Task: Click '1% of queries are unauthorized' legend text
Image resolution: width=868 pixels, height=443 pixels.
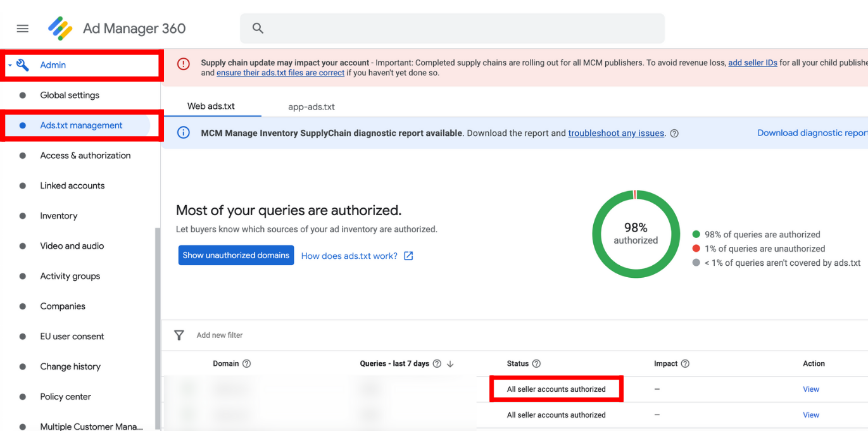Action: [x=765, y=249]
